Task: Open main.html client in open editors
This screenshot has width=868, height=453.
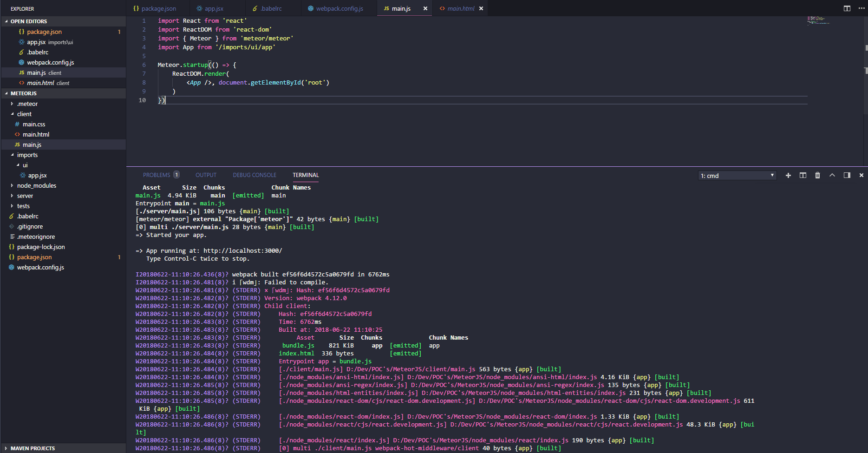Action: tap(63, 83)
